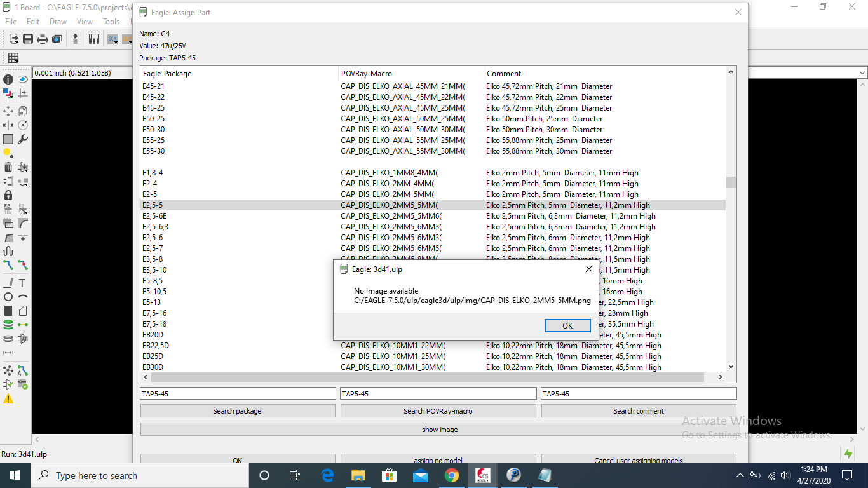Click the Save icon in toolbar

click(28, 39)
